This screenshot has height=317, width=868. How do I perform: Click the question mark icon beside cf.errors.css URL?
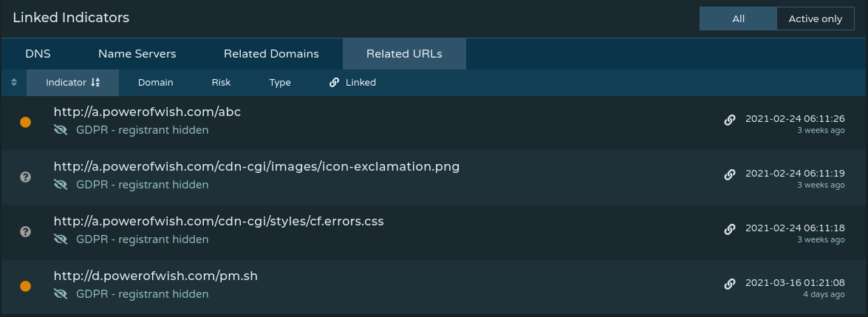point(25,231)
